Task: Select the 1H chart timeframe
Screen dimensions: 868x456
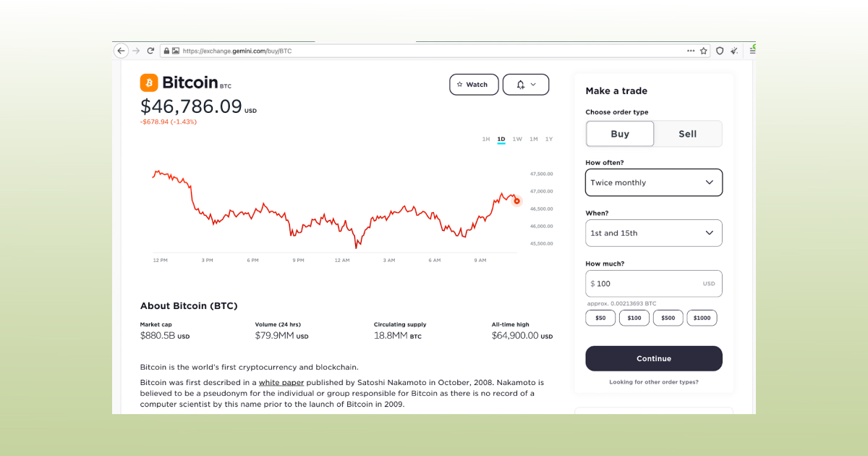Action: click(x=486, y=139)
